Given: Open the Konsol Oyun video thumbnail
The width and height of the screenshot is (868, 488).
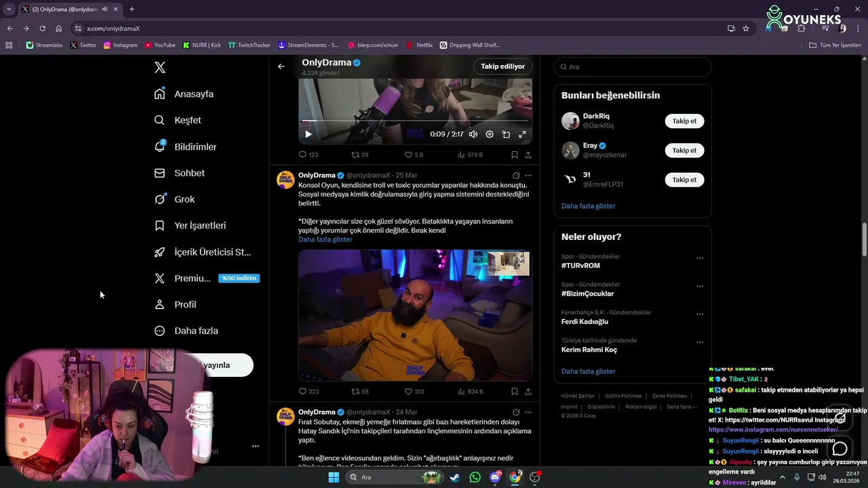Looking at the screenshot, I should click(x=415, y=315).
